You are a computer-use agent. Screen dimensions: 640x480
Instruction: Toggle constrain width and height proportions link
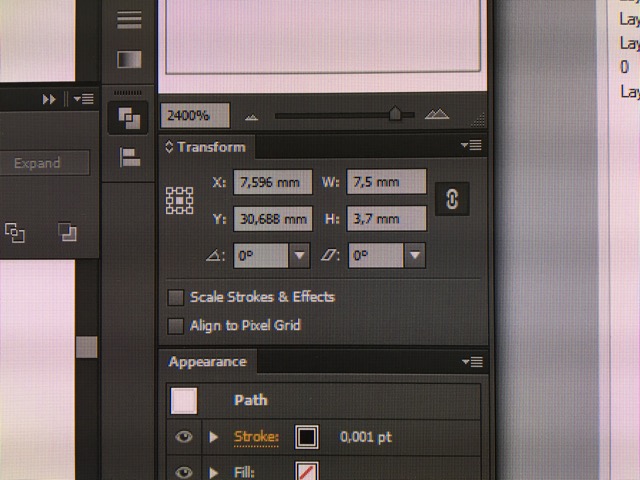point(452,199)
